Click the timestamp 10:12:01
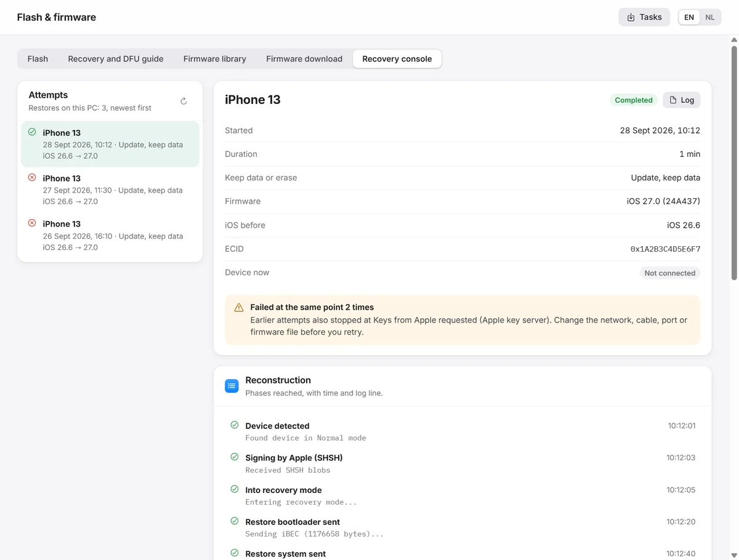Screen dimensions: 739x560 pyautogui.click(x=682, y=426)
